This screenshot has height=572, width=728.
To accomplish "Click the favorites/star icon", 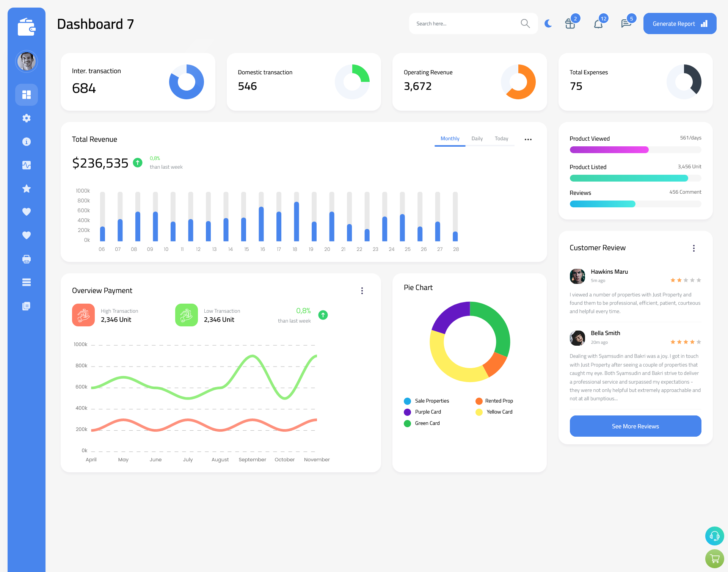I will 27,188.
